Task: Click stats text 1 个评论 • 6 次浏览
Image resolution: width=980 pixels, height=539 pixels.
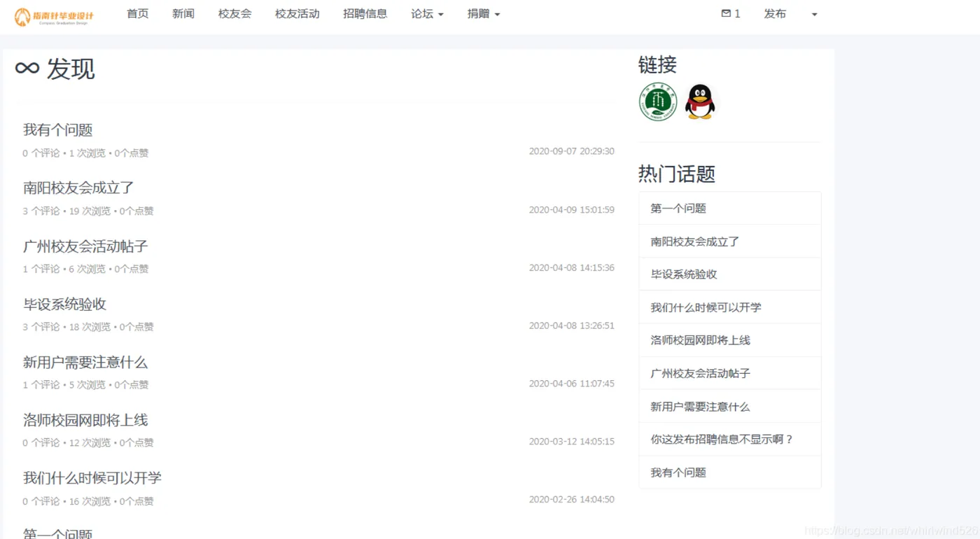Action: [64, 269]
